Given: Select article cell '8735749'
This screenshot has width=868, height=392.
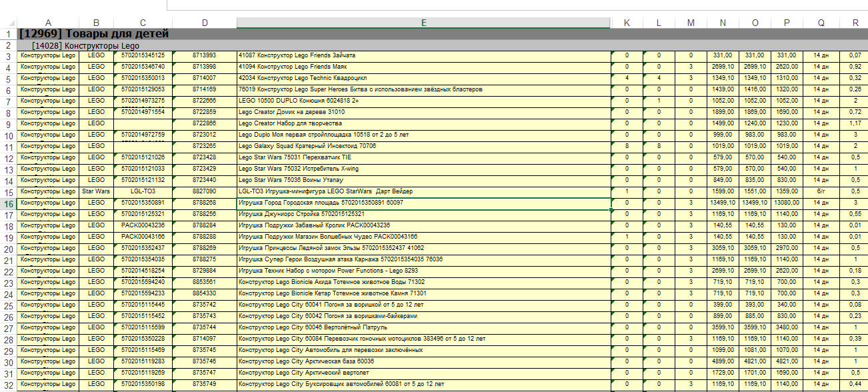Looking at the screenshot, I should 205,384.
